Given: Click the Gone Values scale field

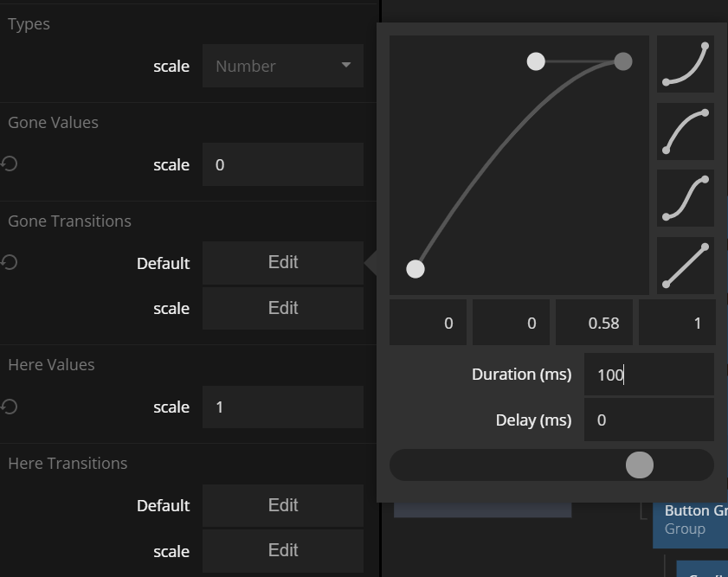Looking at the screenshot, I should (x=282, y=164).
